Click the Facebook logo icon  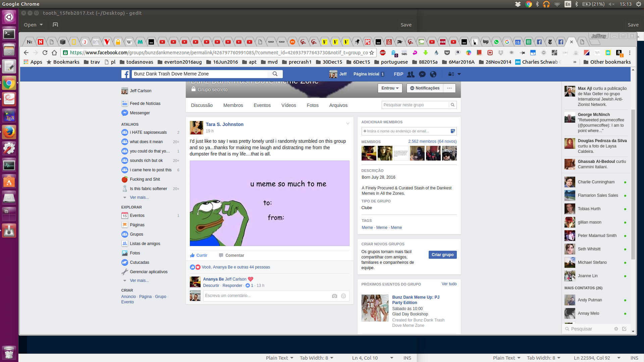[125, 74]
